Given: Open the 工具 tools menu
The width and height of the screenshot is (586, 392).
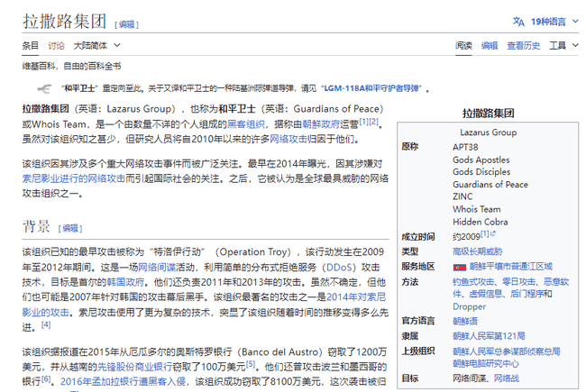Looking at the screenshot, I should [563, 45].
